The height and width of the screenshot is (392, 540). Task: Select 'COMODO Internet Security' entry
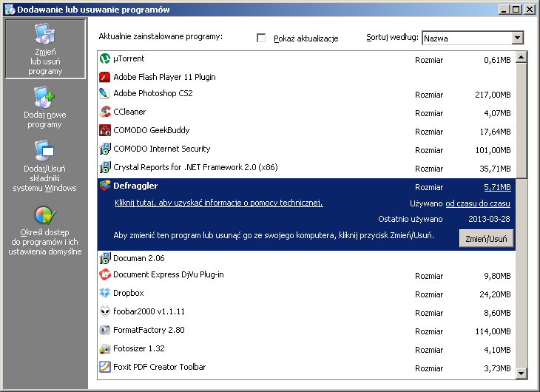162,149
